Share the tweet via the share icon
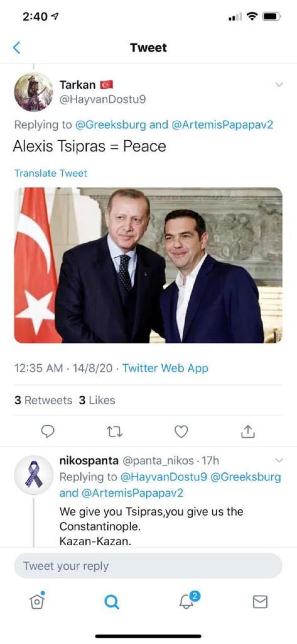 [x=249, y=431]
